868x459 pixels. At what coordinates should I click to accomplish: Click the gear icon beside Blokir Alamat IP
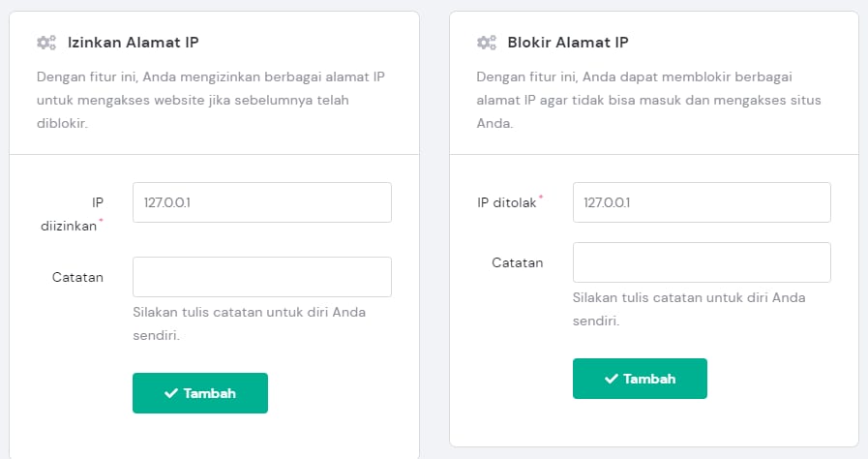[486, 43]
